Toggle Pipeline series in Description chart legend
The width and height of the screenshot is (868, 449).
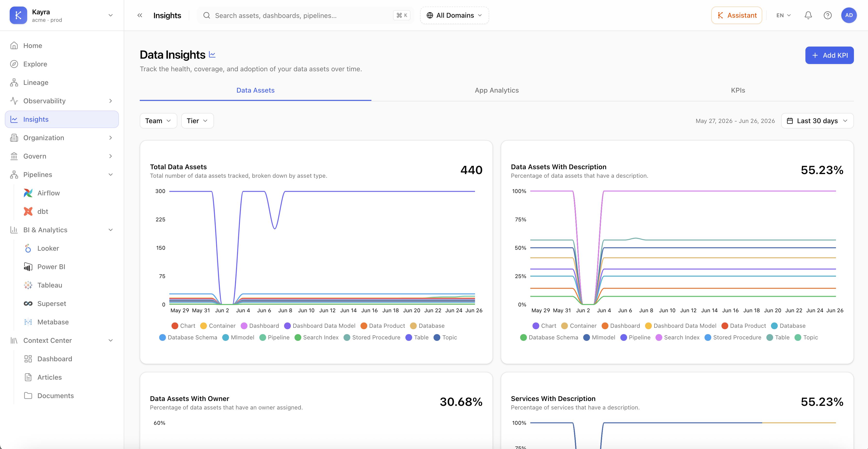tap(635, 337)
